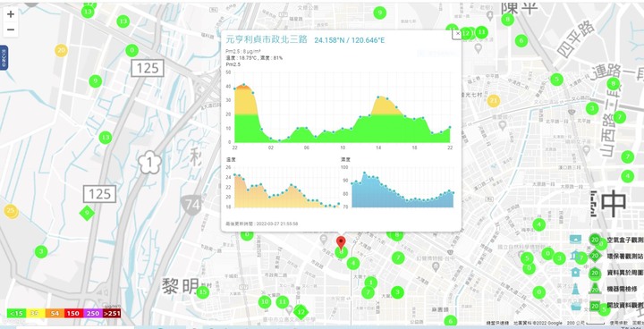Click the 環保署觀測站 legend label
The image size is (644, 329).
click(625, 257)
